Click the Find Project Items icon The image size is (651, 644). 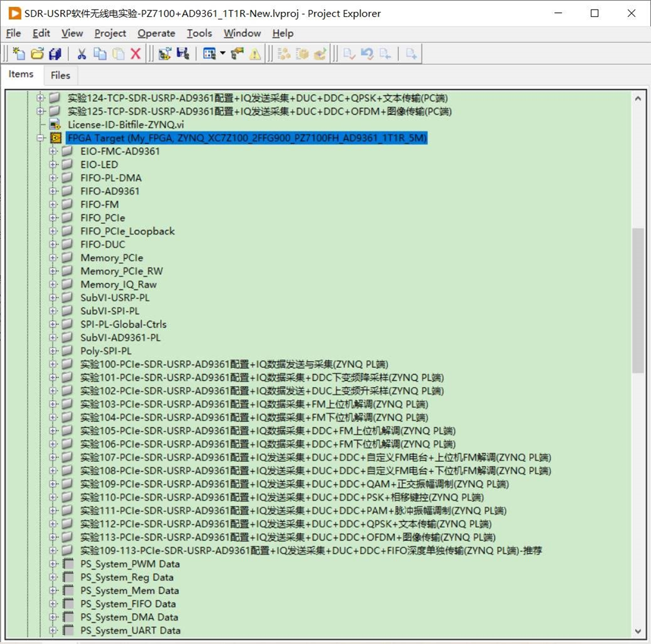(238, 53)
